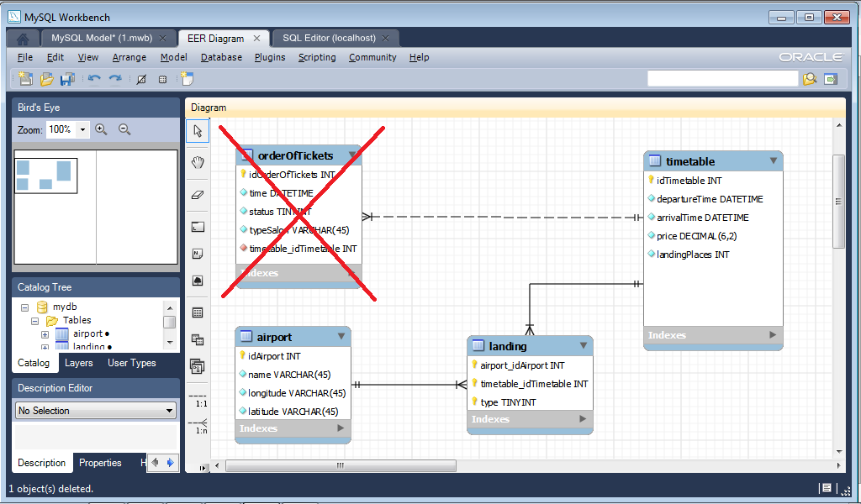The image size is (861, 504).
Task: Switch to User Types tab
Action: tap(132, 363)
